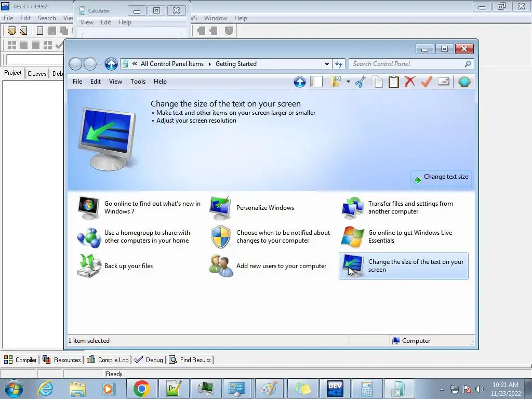The width and height of the screenshot is (532, 399).
Task: Open the address bar history dropdown
Action: [x=327, y=64]
